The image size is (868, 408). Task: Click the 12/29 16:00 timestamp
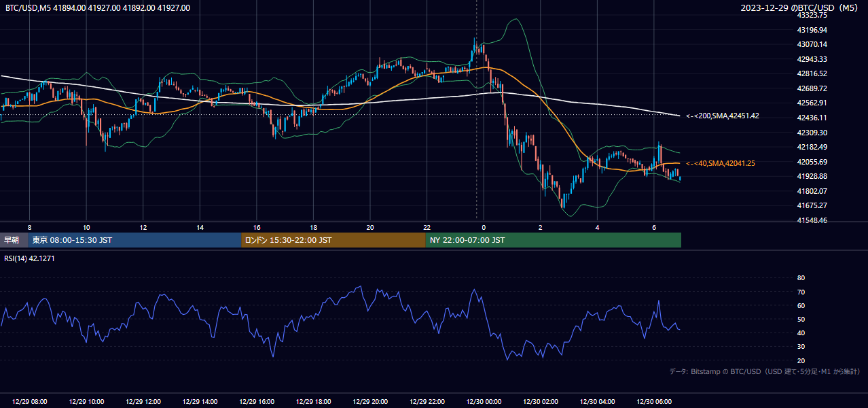tap(256, 402)
